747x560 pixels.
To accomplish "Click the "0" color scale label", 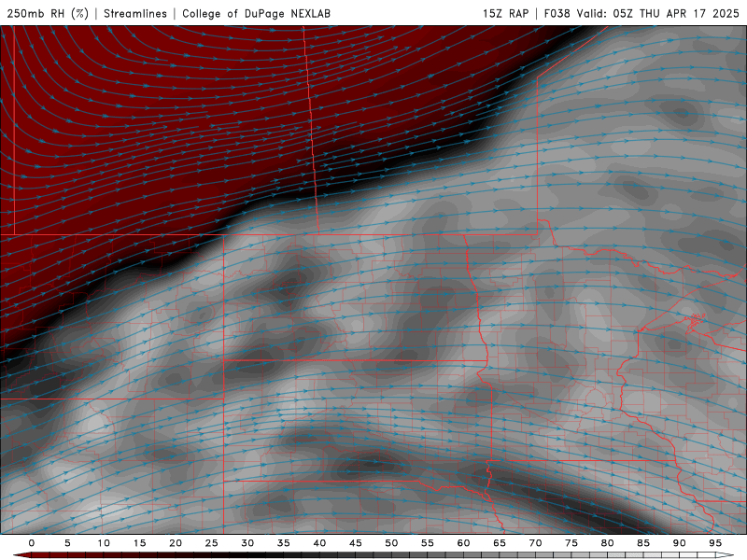I will click(32, 543).
